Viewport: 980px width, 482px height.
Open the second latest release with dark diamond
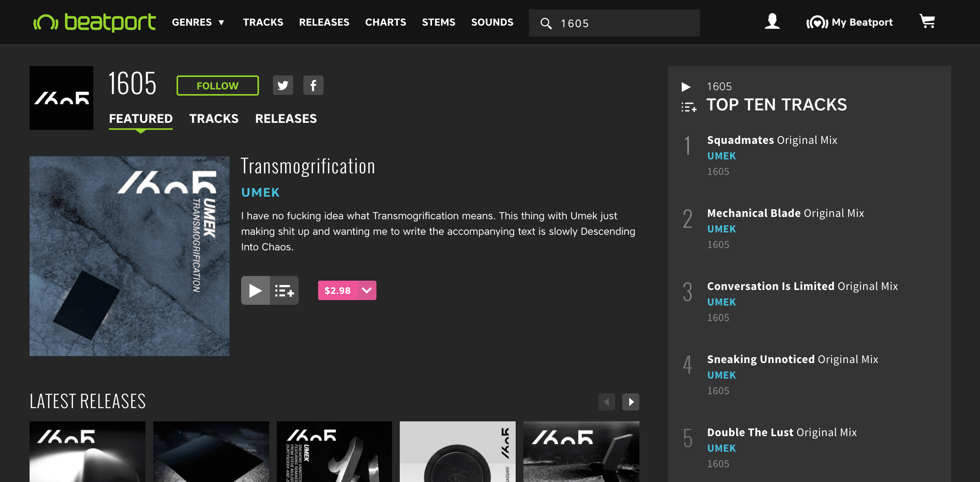click(211, 452)
